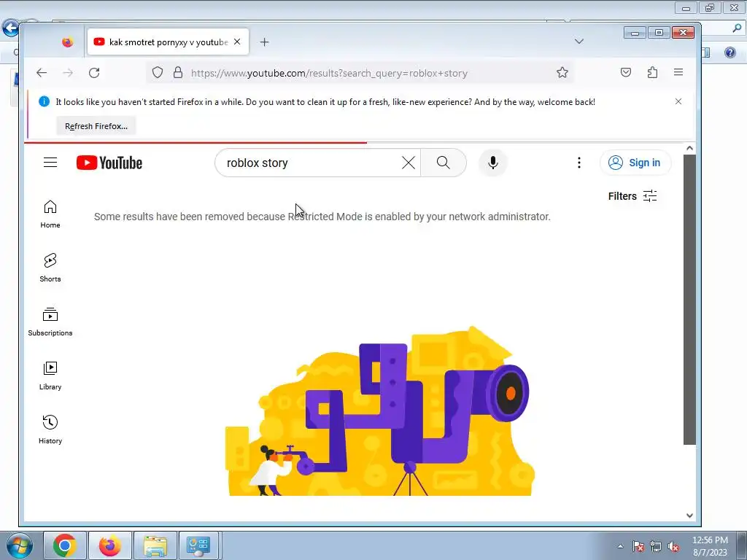Bookmark this page with the star
Viewport: 747px width, 560px height.
pos(562,72)
